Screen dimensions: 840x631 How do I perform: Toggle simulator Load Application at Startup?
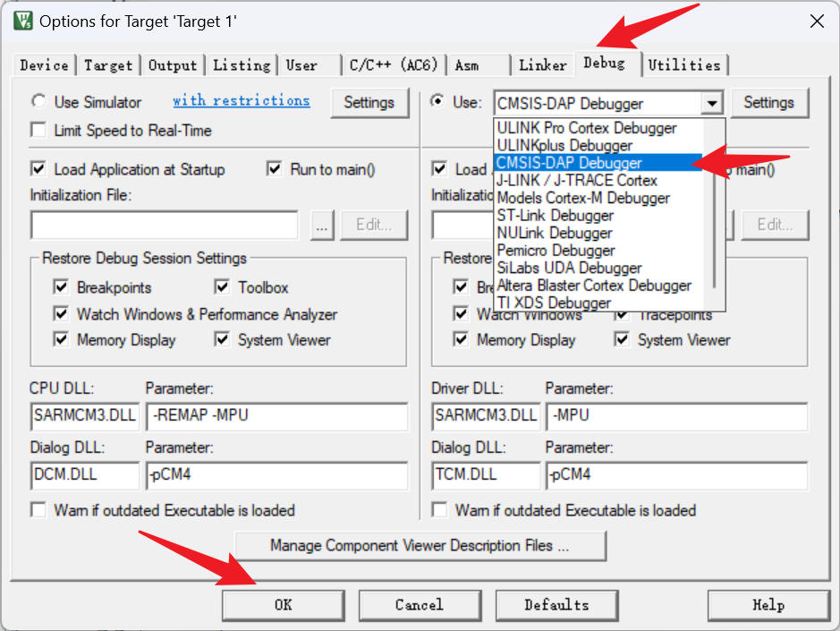coord(38,169)
